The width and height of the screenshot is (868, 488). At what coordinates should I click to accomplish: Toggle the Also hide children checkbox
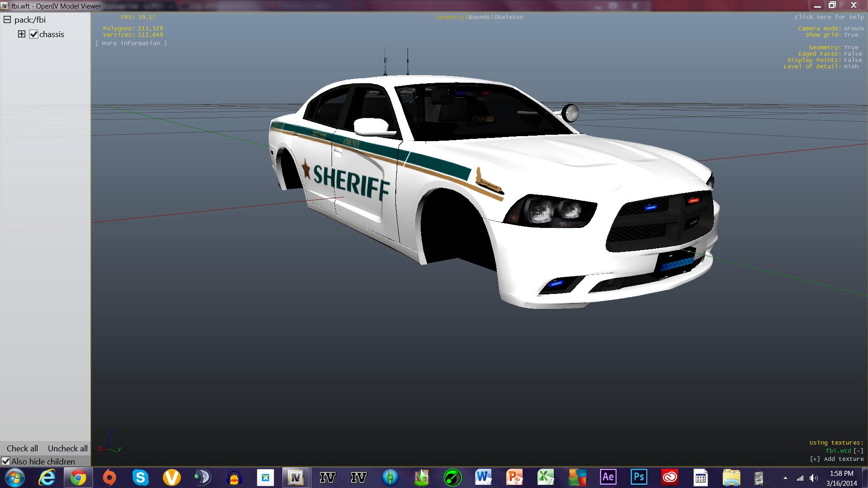6,461
